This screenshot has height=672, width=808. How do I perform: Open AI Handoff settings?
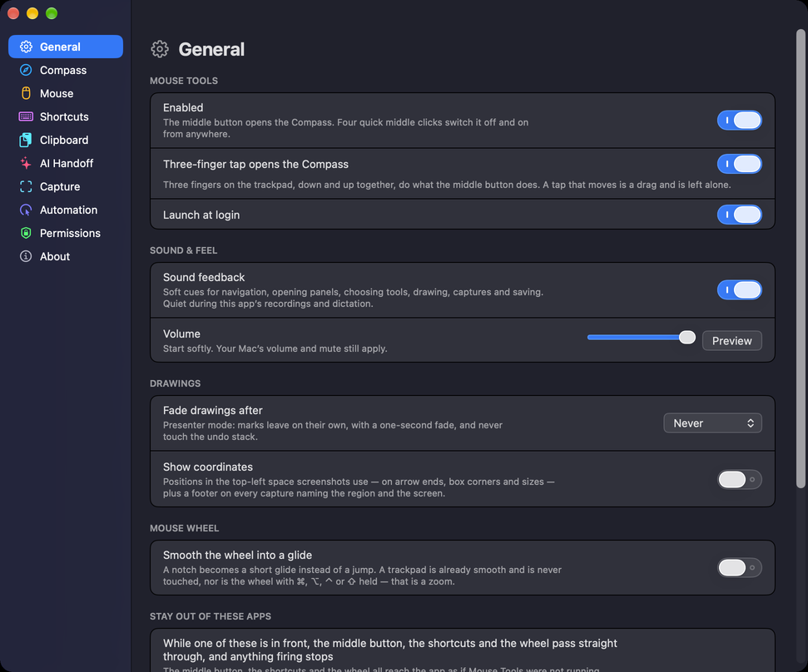pyautogui.click(x=66, y=163)
